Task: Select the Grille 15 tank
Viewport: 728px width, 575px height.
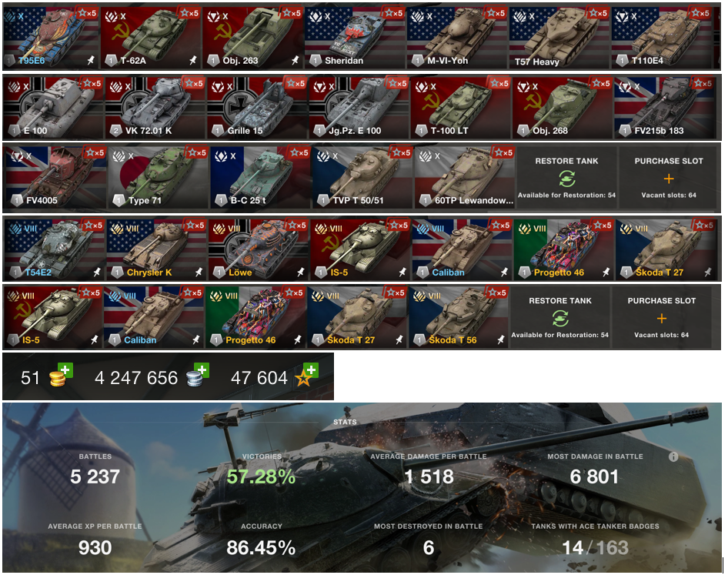Action: 258,108
